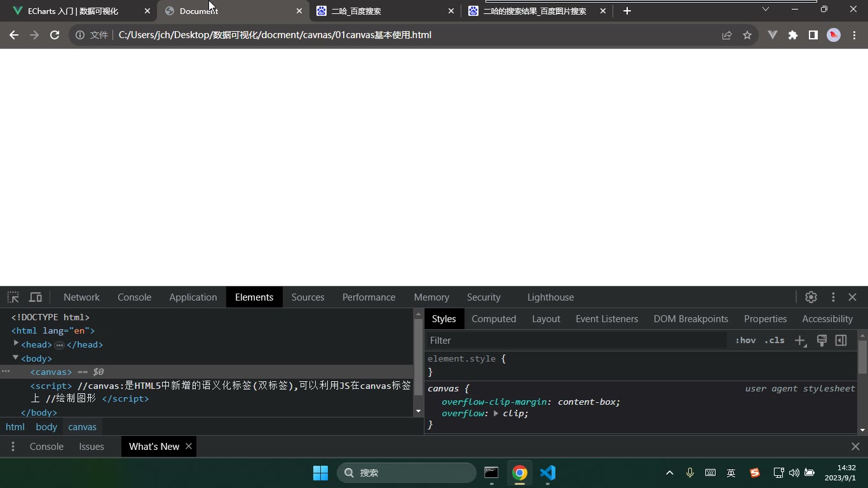Expand the overflow clip property triangle
This screenshot has width=868, height=488.
click(496, 413)
